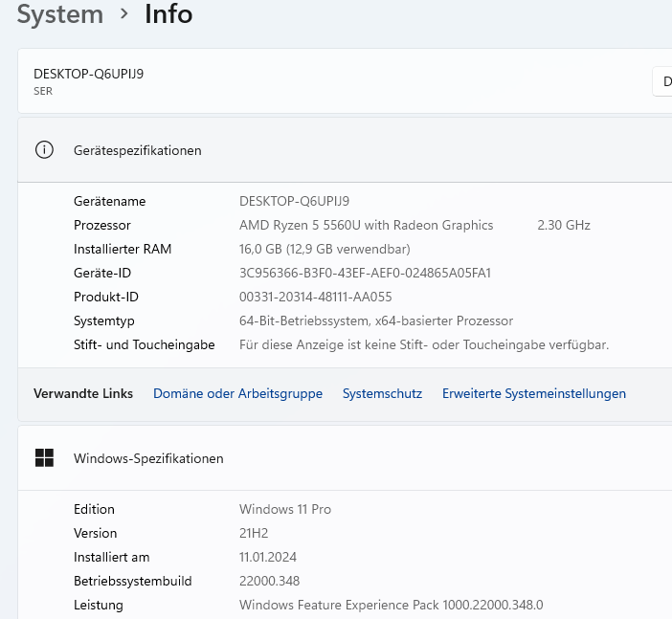Click the Gerätename value DESKTOP-Q6UPIJ9
Image resolution: width=672 pixels, height=619 pixels.
294,201
